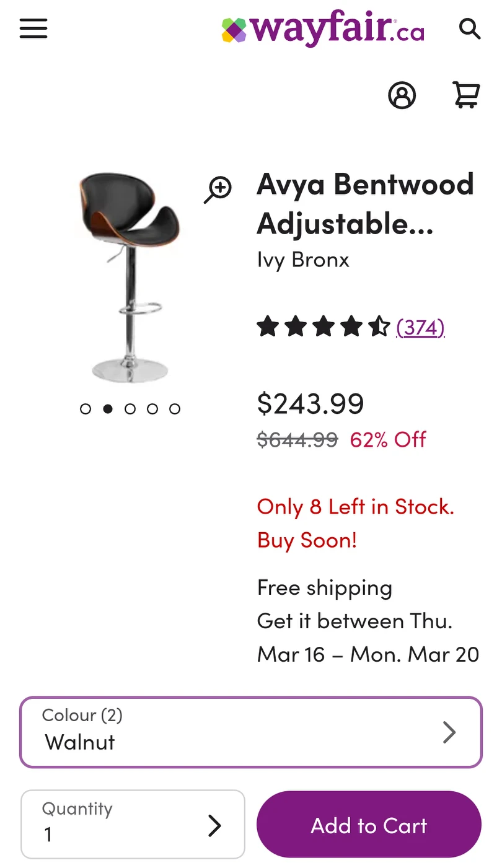The width and height of the screenshot is (502, 868).
Task: Open the account profile icon
Action: point(402,95)
